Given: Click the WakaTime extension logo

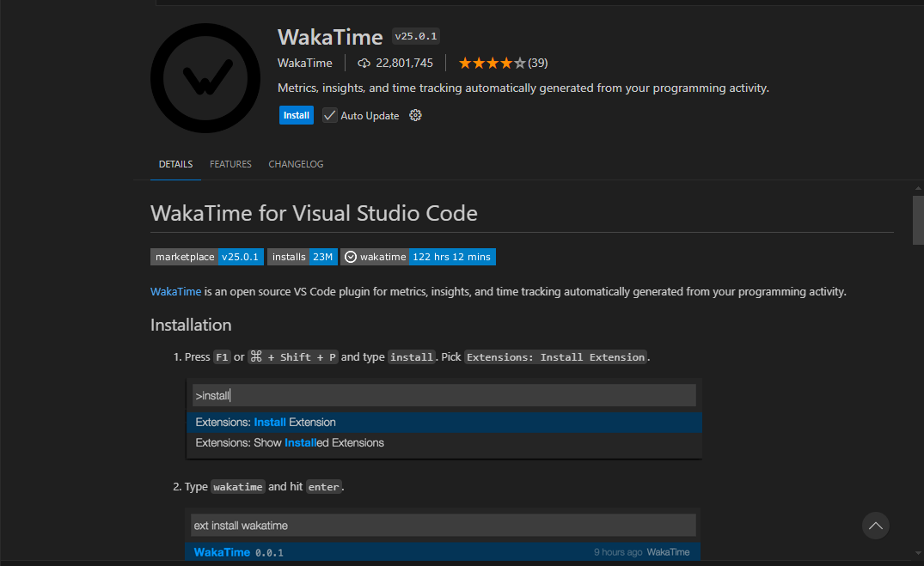Looking at the screenshot, I should [205, 78].
